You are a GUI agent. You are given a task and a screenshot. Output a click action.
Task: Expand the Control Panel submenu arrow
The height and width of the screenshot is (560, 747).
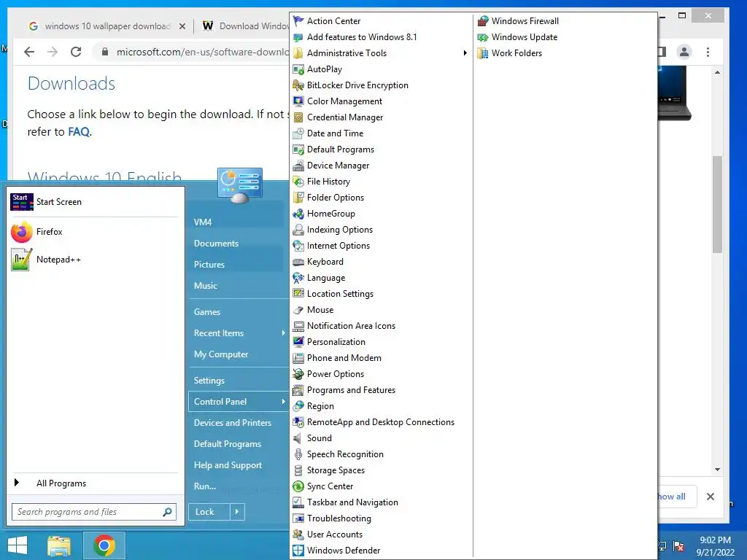pos(283,402)
